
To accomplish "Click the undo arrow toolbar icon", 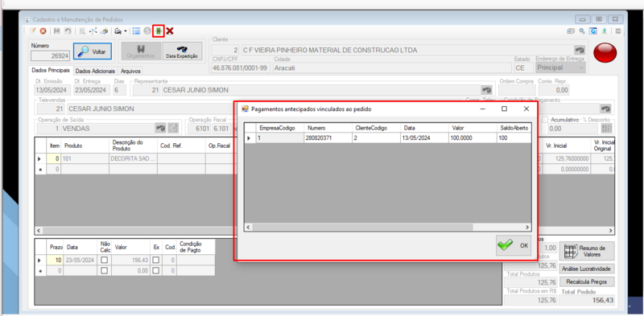I will coord(68,31).
